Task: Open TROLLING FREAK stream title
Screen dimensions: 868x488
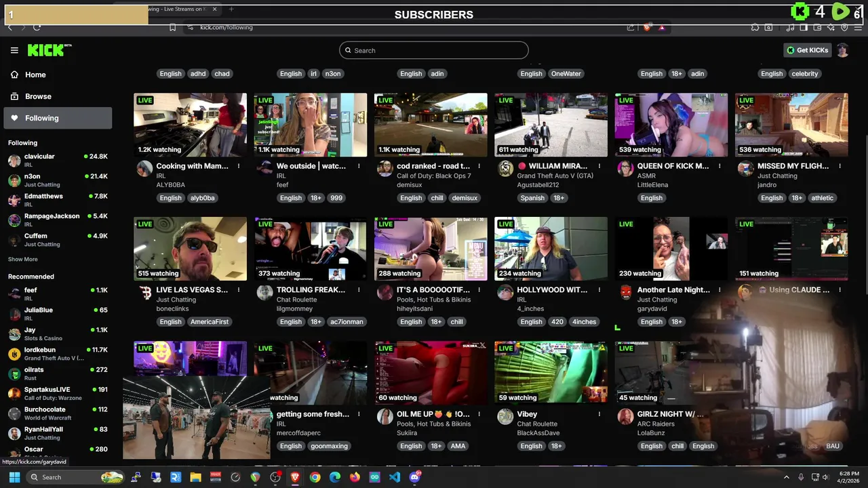Action: click(311, 290)
